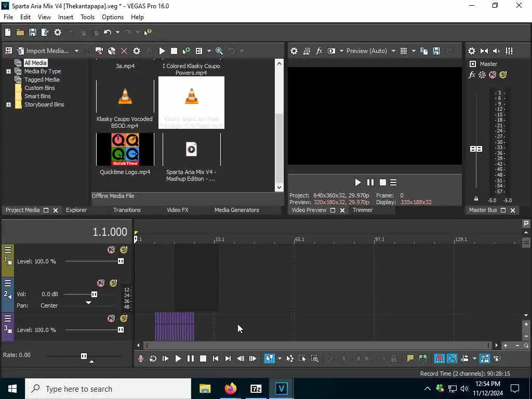
Task: Toggle Downmix Output in Master Bus
Action: coord(484,51)
